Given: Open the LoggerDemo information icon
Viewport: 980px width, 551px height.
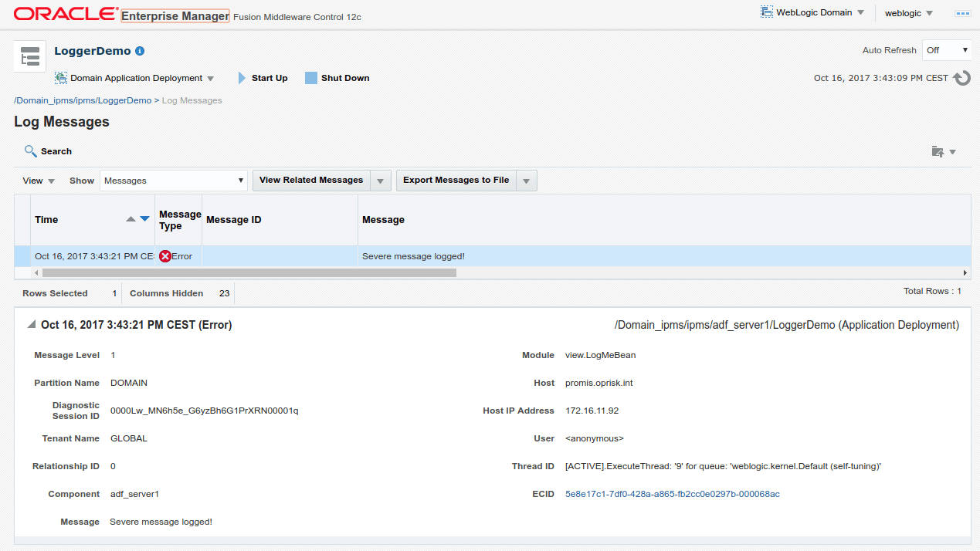Looking at the screenshot, I should tap(139, 51).
